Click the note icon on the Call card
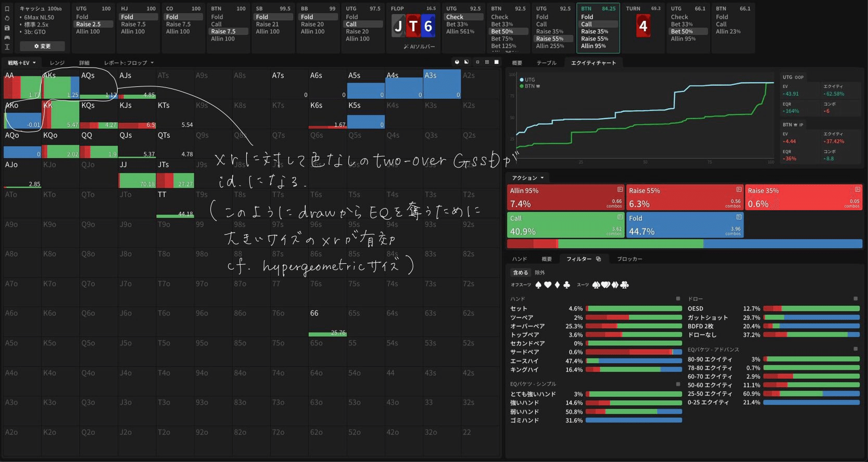 (x=620, y=217)
